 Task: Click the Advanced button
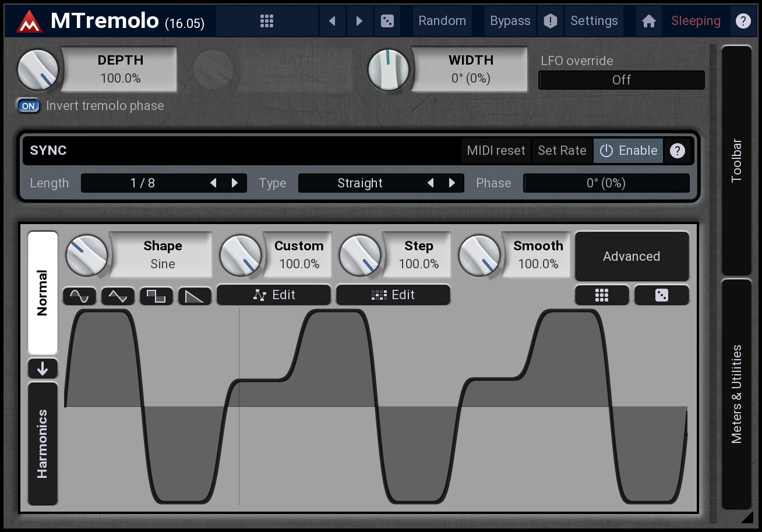[632, 256]
